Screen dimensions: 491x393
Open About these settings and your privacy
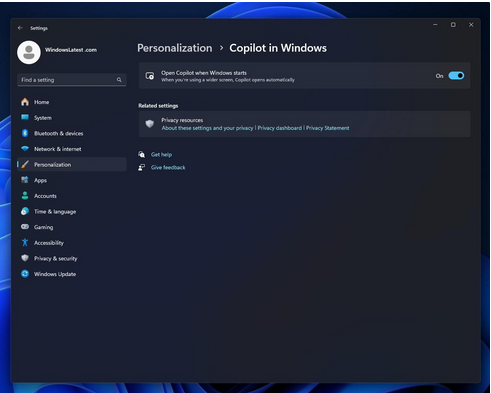[207, 128]
